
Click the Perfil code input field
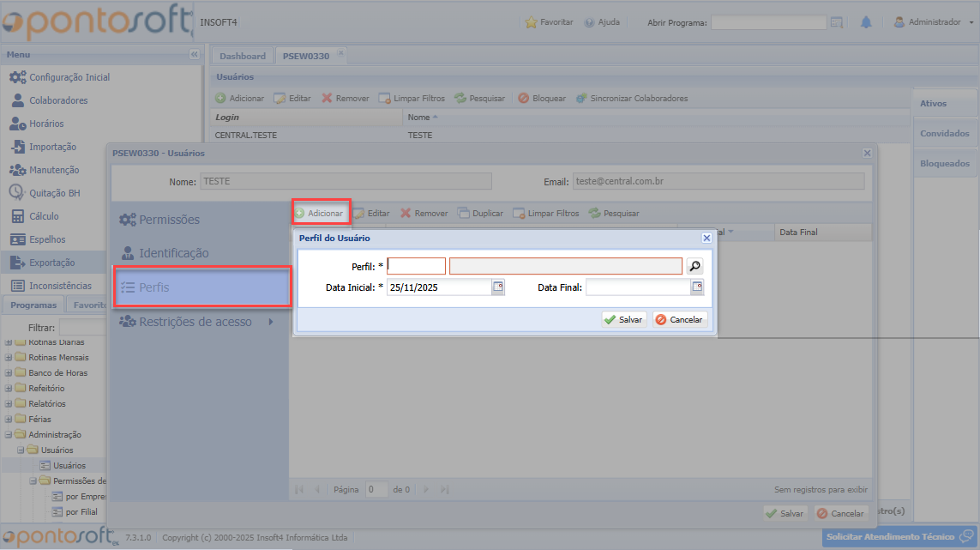[417, 266]
